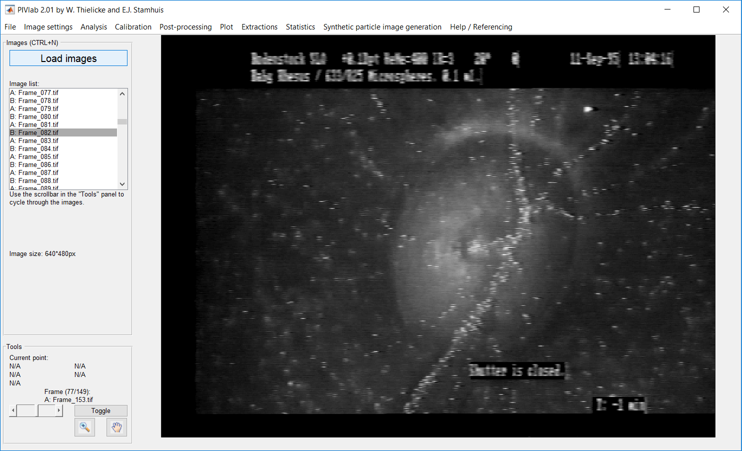Open the Image settings menu
This screenshot has height=451, width=742.
click(x=48, y=27)
